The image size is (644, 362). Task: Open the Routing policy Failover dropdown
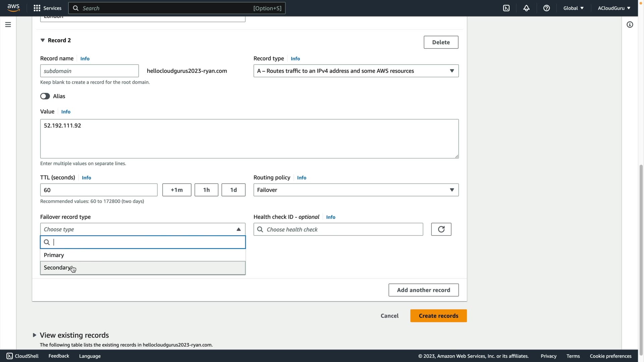[x=356, y=190]
